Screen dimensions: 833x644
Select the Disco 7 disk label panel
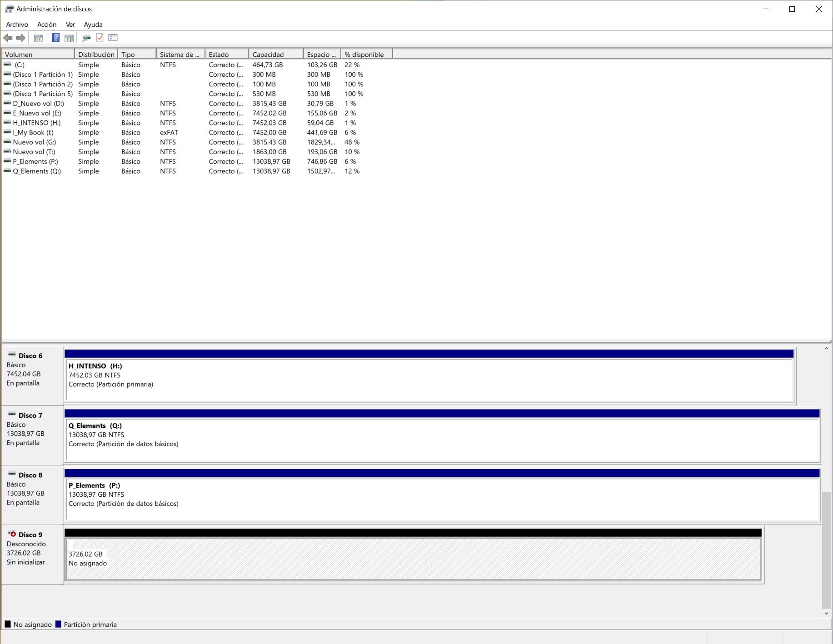coord(32,434)
